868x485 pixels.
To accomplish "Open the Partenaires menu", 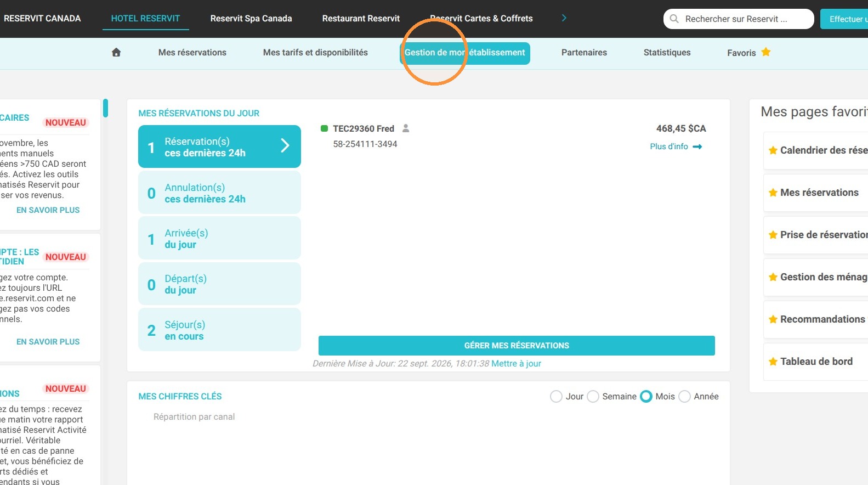I will 584,53.
